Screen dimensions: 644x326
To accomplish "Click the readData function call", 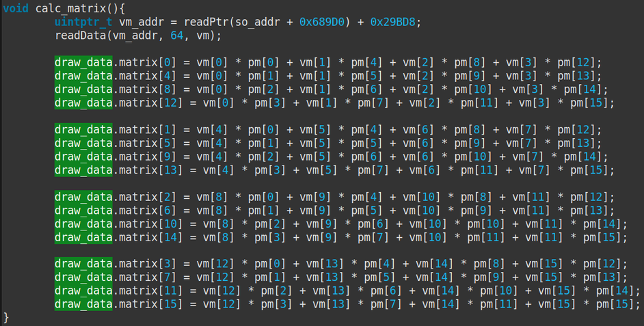I will tap(81, 36).
